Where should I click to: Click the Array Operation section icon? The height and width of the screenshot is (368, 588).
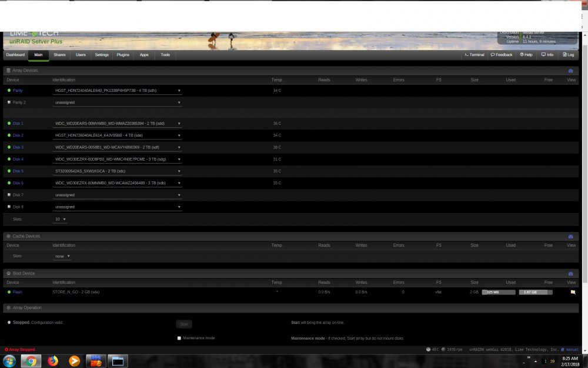click(x=8, y=308)
